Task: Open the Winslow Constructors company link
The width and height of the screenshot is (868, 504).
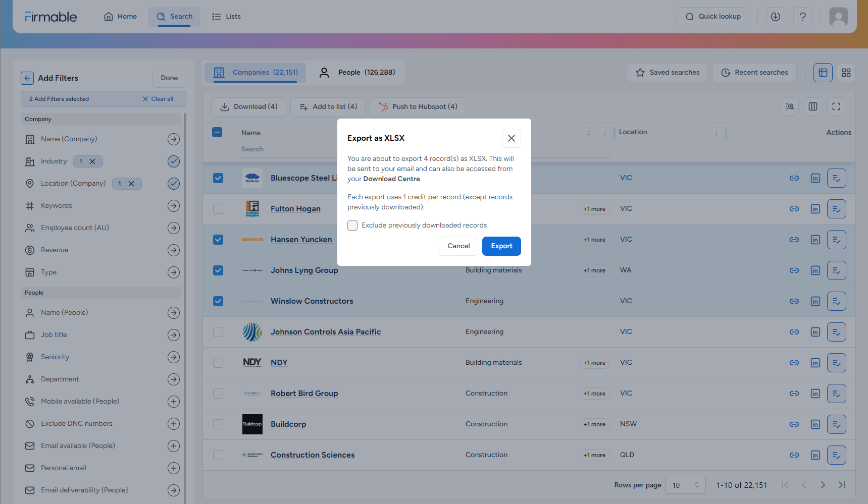Action: (312, 301)
